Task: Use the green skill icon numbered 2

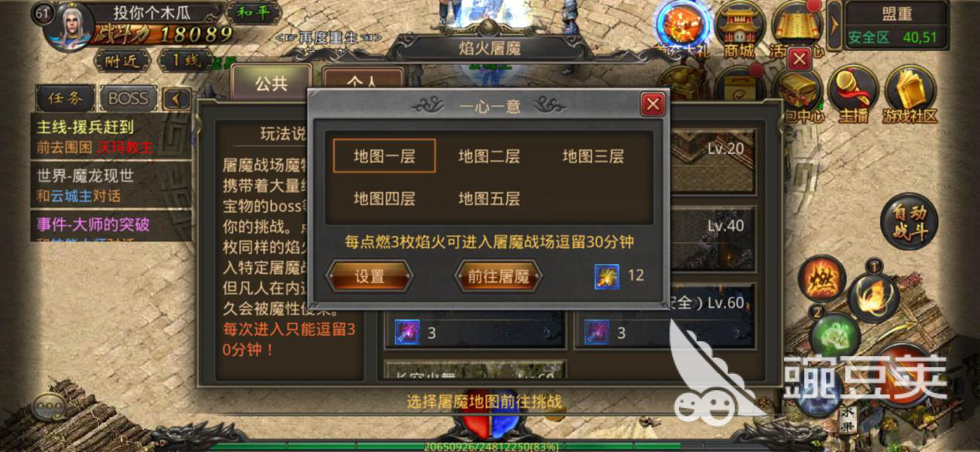Action: click(x=835, y=337)
